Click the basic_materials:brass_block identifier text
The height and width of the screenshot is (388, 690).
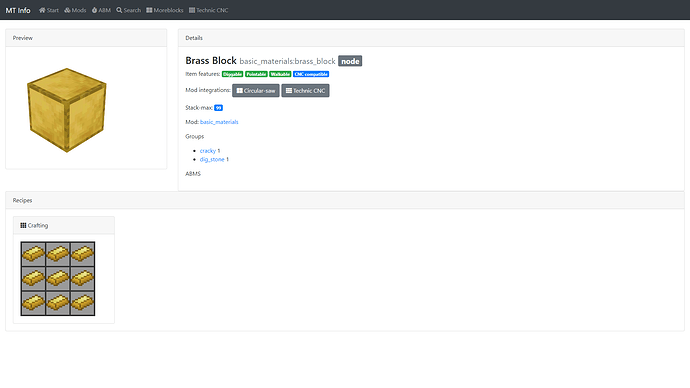287,61
